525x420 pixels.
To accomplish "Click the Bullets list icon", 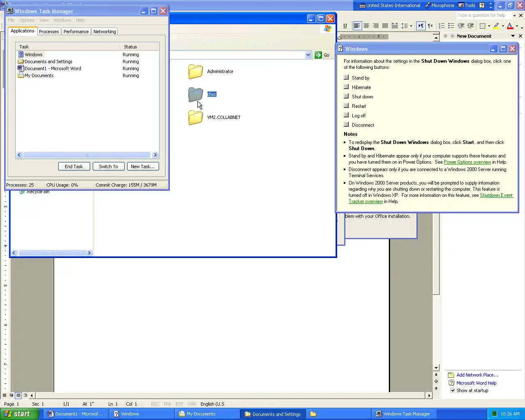I will 451,26.
